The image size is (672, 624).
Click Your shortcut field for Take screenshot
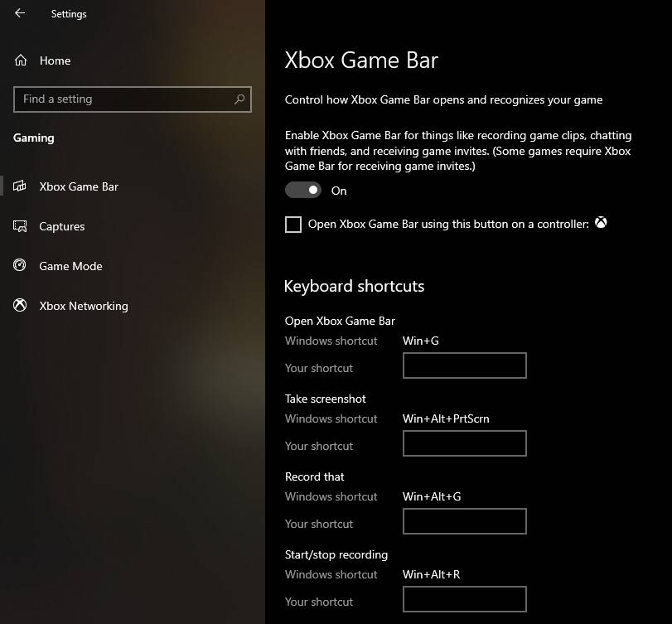[465, 443]
